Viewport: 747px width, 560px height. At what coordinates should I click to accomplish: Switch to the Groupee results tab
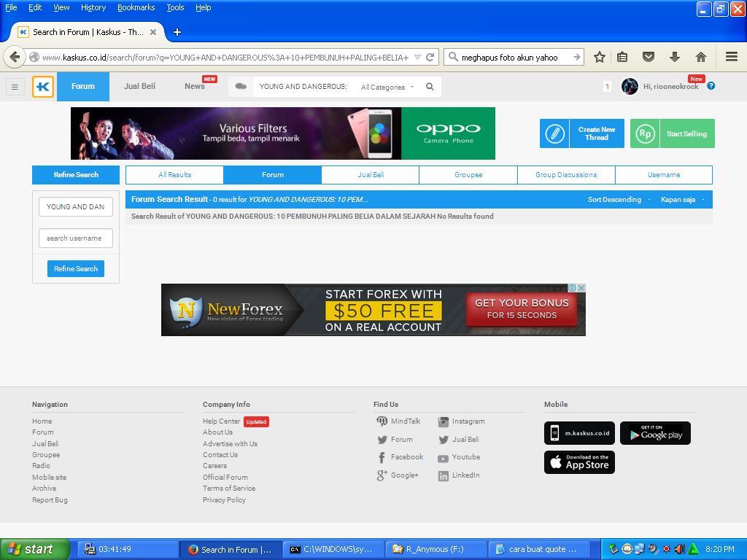tap(468, 175)
